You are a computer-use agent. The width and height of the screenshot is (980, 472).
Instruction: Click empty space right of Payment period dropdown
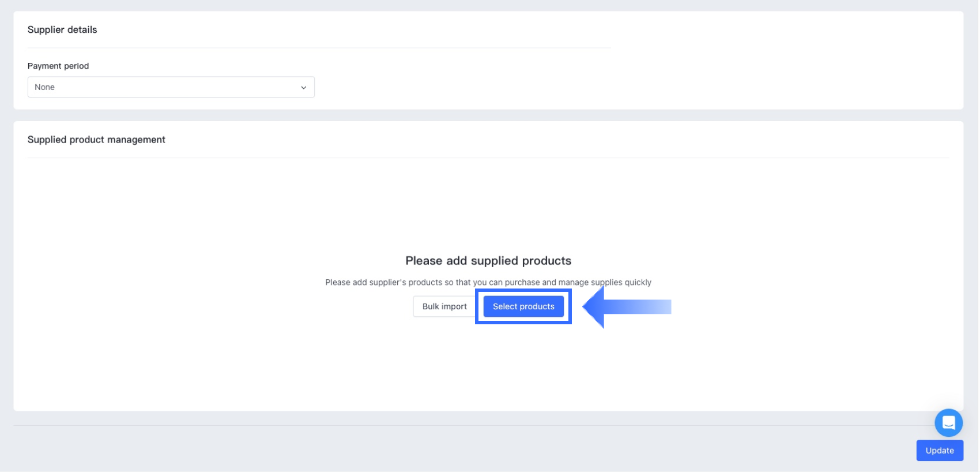click(519, 87)
